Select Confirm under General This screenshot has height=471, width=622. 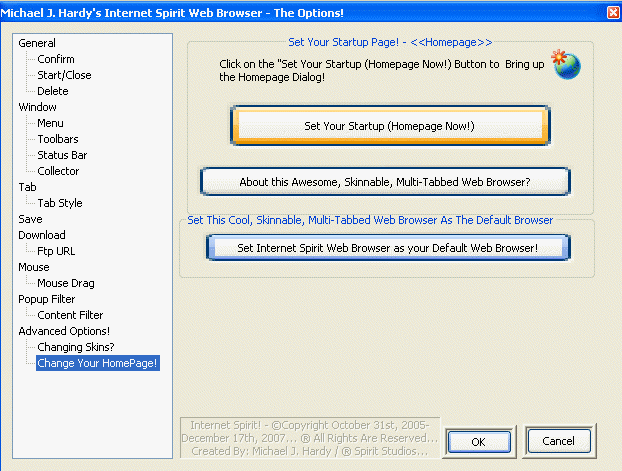click(56, 59)
